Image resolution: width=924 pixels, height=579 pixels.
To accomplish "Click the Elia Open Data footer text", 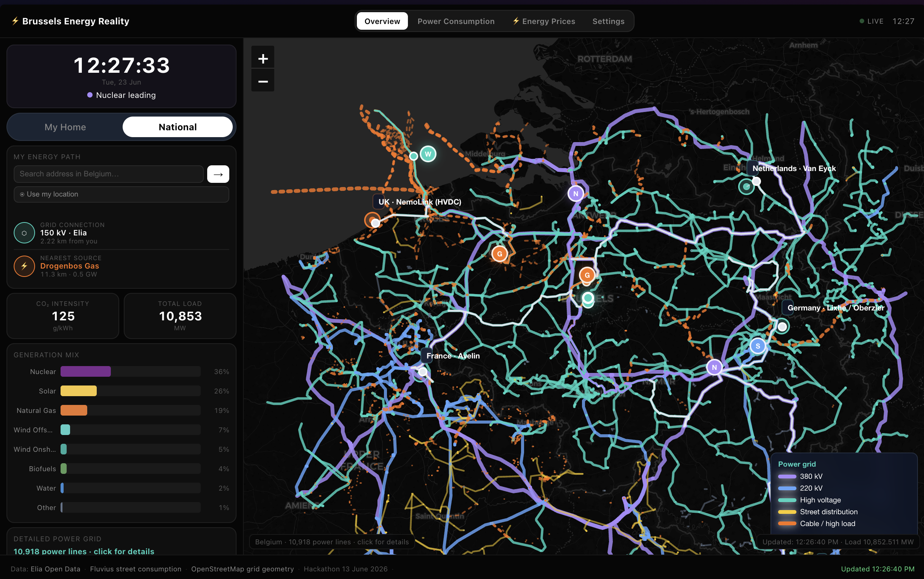I will (56, 569).
